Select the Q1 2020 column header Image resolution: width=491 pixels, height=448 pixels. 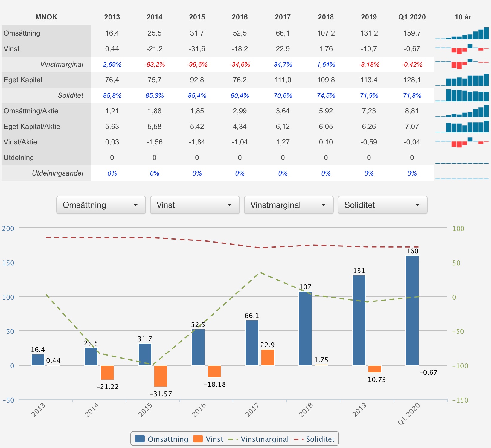click(x=412, y=17)
